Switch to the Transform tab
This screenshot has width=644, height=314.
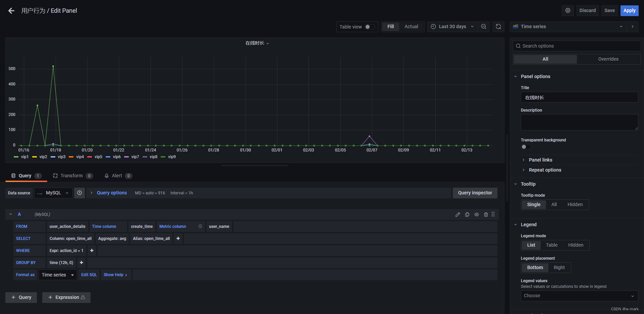[73, 176]
